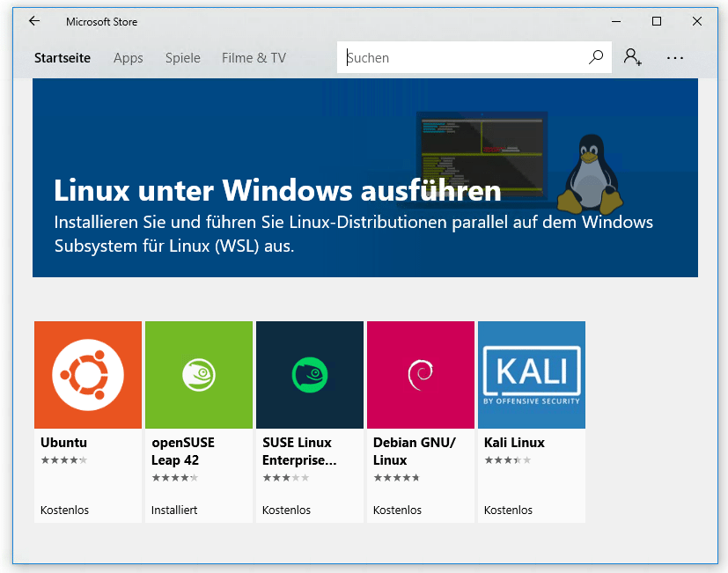
Task: Click the search magnifier icon
Action: click(596, 57)
